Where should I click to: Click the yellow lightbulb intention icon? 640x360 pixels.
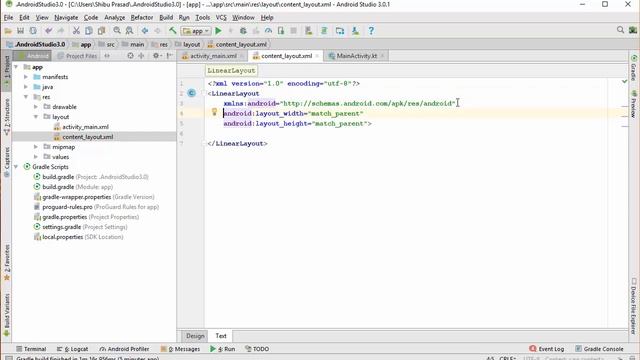pos(214,112)
